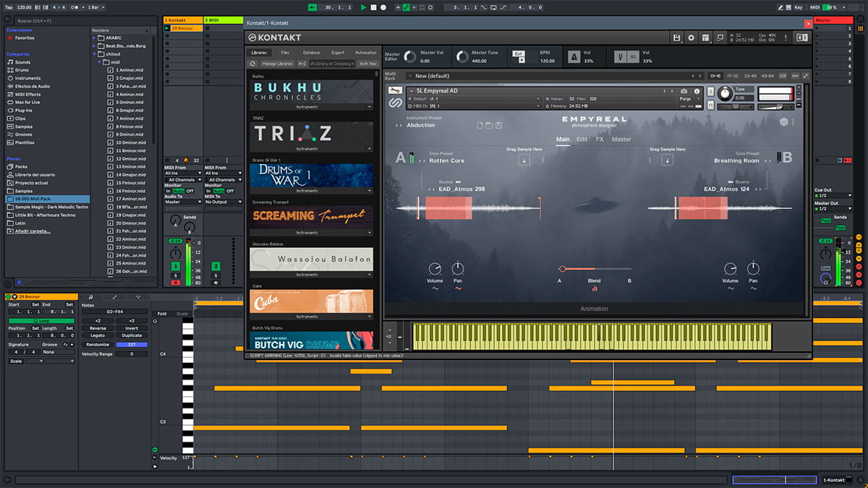Open track 1 Audio To Master dropdown
Screen dimensions: 868x488
pos(183,202)
